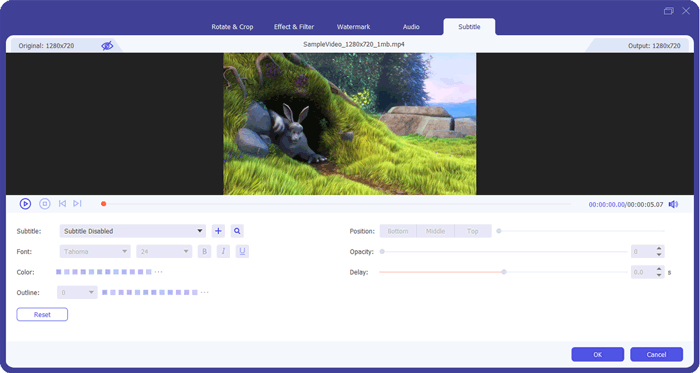Viewport: 700px width, 373px height.
Task: Increase the Delay value with up arrow
Action: click(x=659, y=269)
